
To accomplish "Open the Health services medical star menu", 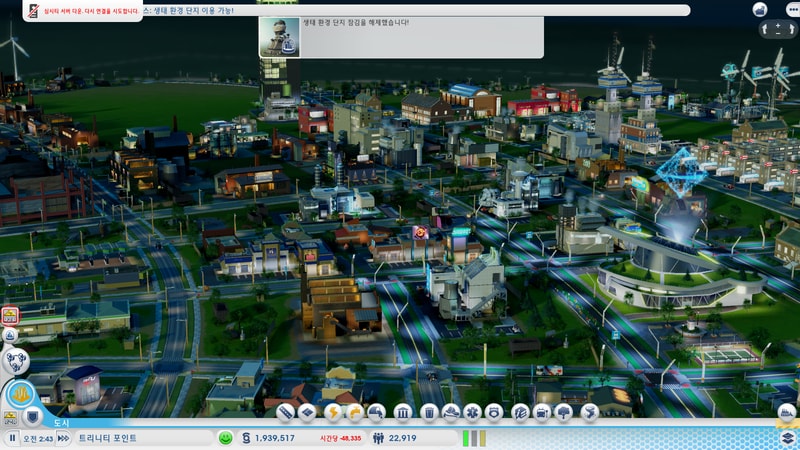I will click(x=472, y=412).
